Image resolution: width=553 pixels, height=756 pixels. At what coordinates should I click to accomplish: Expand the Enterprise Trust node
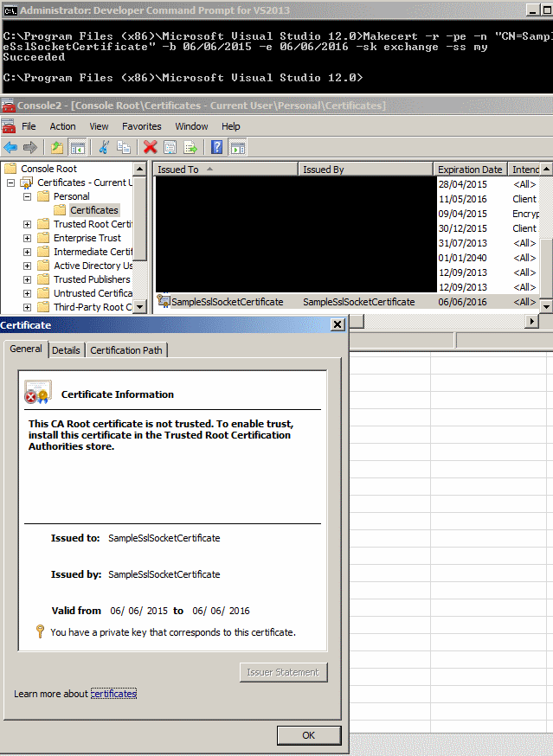27,238
